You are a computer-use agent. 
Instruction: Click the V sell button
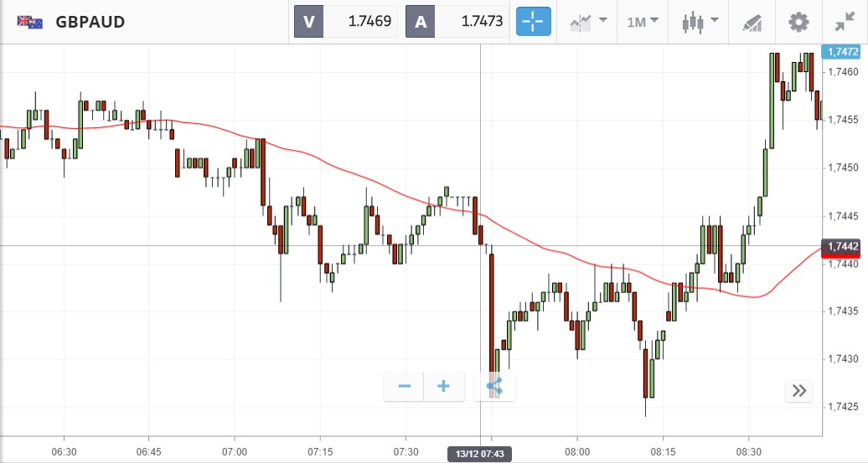coord(308,22)
